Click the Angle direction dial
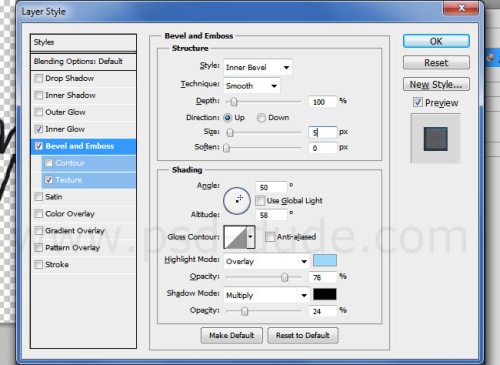Screen dimensions: 500x365 click(237, 200)
